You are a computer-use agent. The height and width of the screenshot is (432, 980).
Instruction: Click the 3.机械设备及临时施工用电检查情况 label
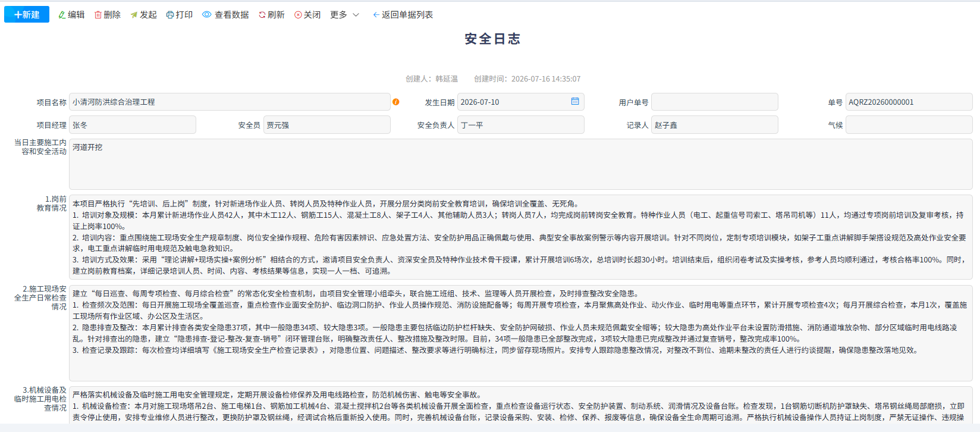point(40,399)
